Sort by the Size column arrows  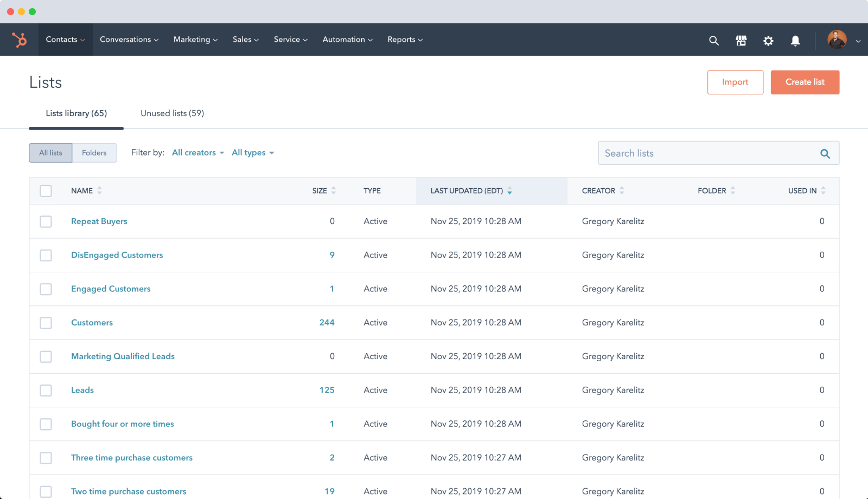point(333,190)
